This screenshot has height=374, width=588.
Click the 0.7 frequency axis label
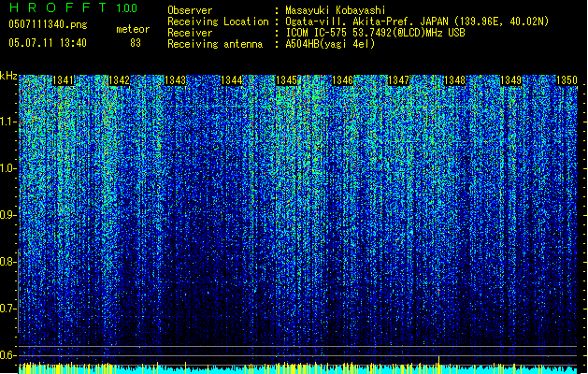pos(7,309)
